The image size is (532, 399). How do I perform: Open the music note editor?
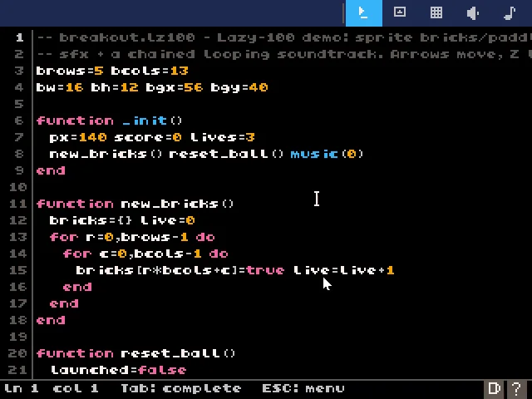pyautogui.click(x=510, y=13)
